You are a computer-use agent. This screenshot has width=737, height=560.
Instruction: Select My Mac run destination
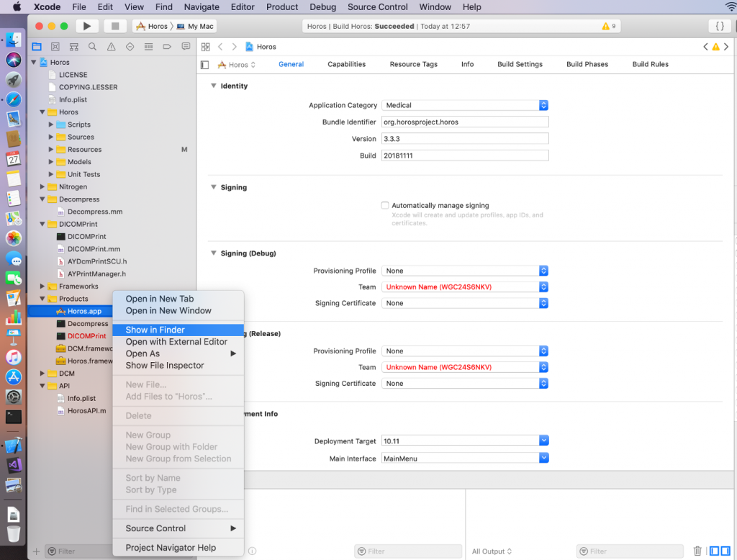[x=196, y=27]
